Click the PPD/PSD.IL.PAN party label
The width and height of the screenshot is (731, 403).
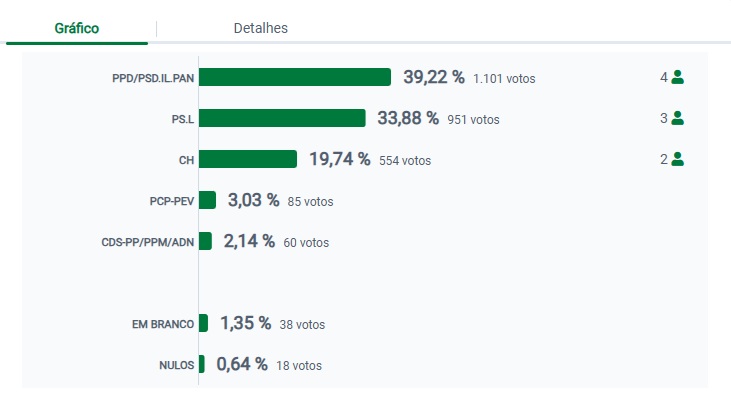[153, 78]
